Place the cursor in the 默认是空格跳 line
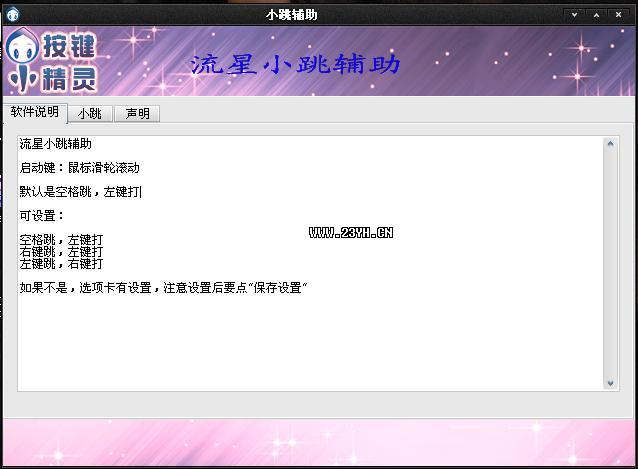 (x=80, y=192)
